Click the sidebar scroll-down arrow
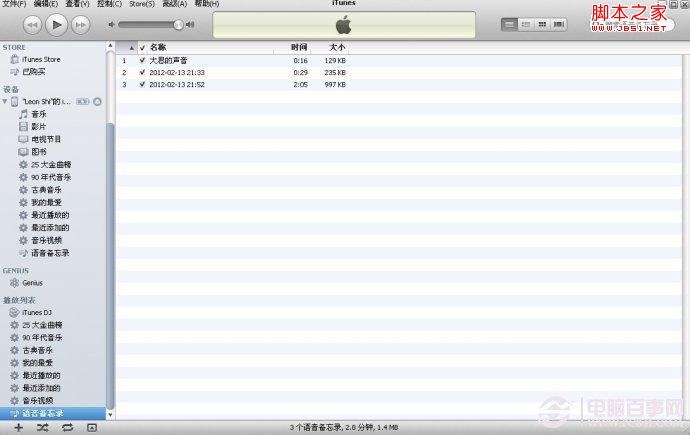Screen dimensions: 690x435 [x=110, y=415]
